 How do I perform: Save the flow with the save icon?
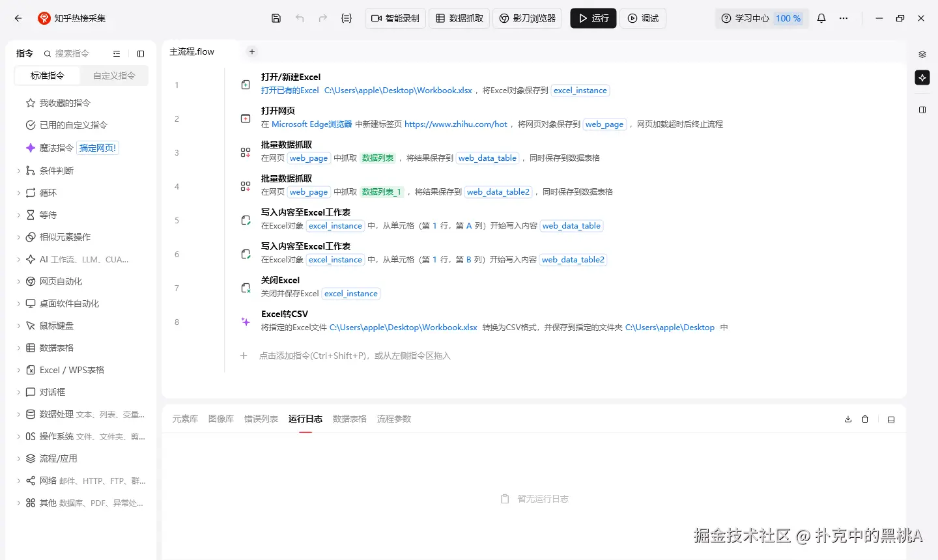(x=276, y=18)
